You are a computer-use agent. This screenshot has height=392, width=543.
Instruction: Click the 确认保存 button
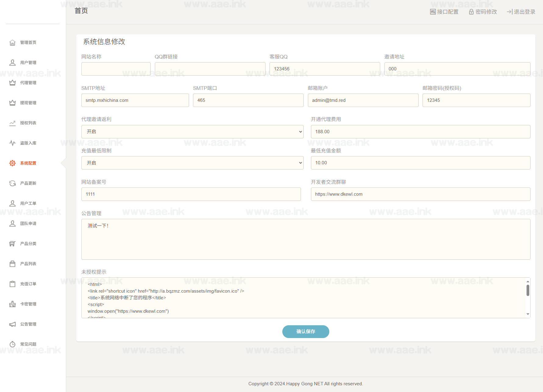click(305, 332)
